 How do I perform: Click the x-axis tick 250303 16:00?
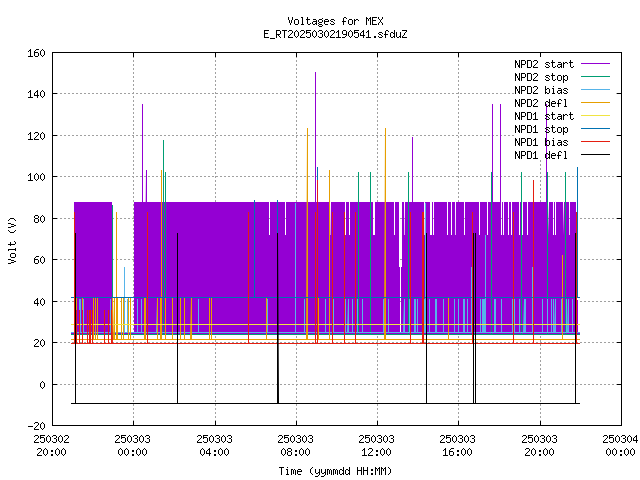[x=458, y=446]
